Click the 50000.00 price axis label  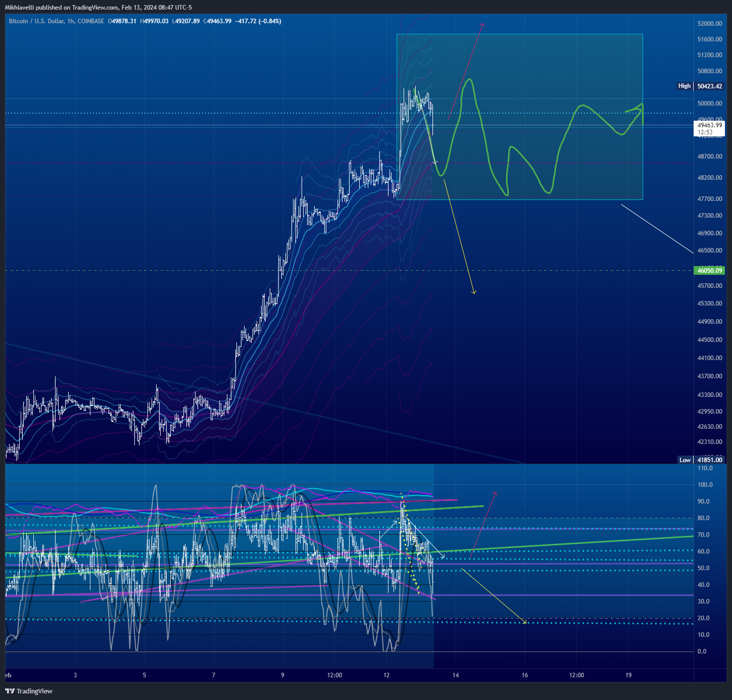pyautogui.click(x=710, y=104)
